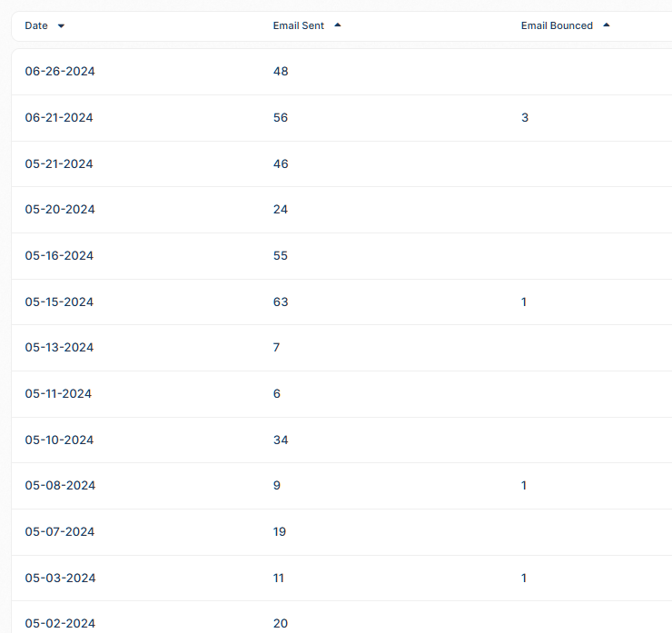Click bounced count in the 05-08-2024 row
The height and width of the screenshot is (633, 672).
[524, 486]
